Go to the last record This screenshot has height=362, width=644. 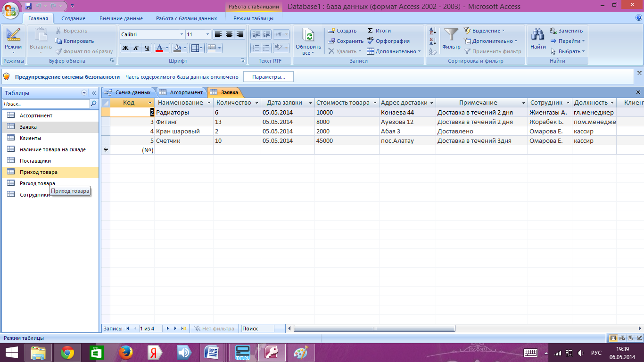pos(176,329)
